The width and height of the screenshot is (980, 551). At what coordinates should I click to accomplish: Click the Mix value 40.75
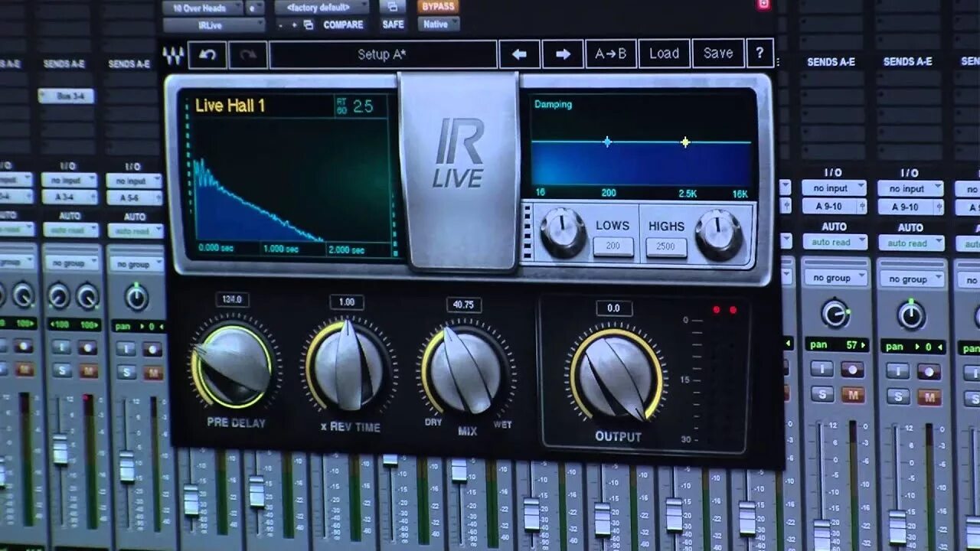point(463,305)
